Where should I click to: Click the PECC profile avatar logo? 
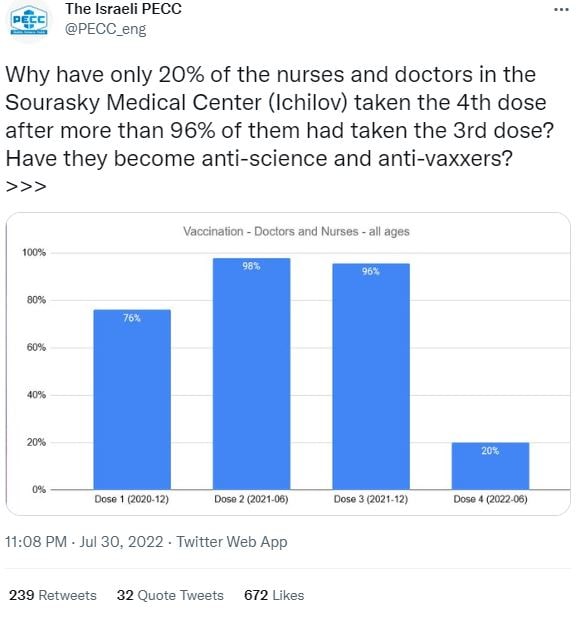29,20
